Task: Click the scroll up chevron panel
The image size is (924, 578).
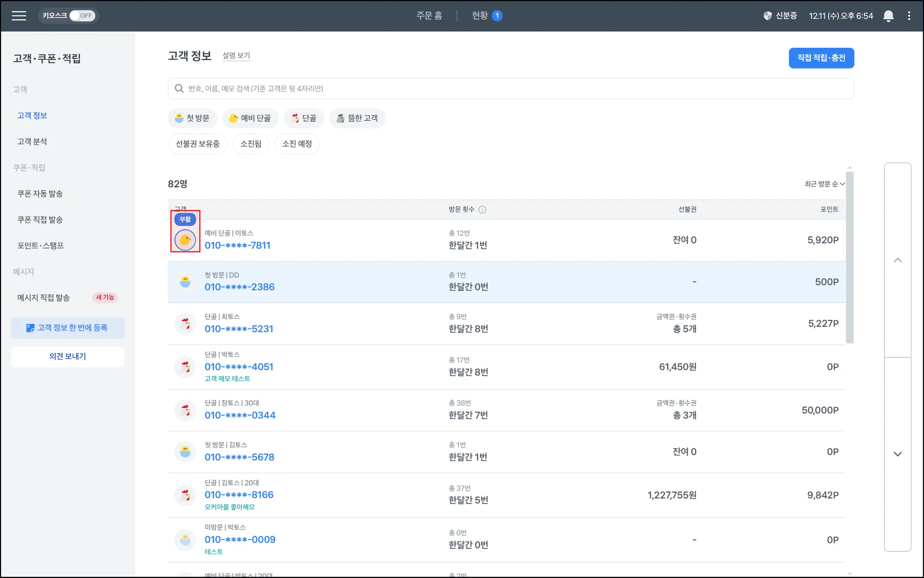Action: point(897,260)
